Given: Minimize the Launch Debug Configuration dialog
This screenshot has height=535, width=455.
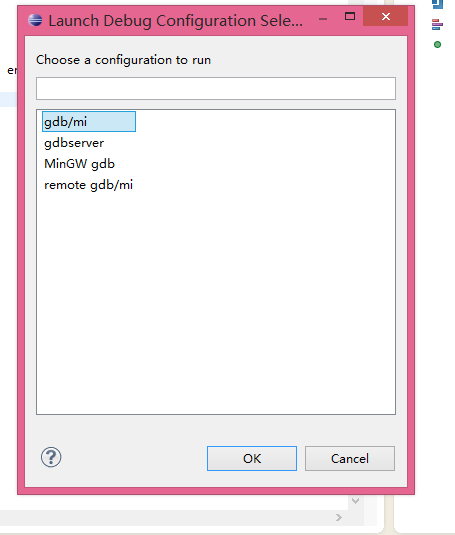Looking at the screenshot, I should tap(323, 19).
